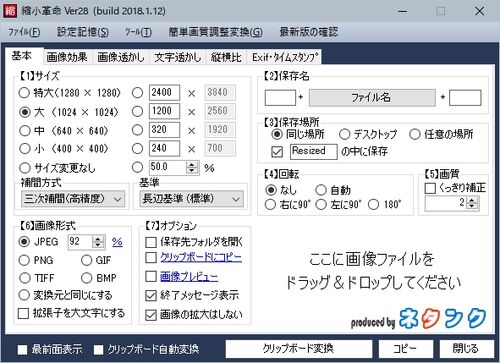Switch to the 画像効果 tab

[67, 57]
